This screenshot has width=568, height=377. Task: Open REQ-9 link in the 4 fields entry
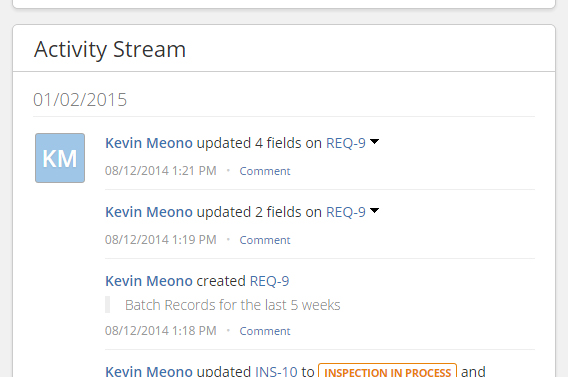point(346,143)
